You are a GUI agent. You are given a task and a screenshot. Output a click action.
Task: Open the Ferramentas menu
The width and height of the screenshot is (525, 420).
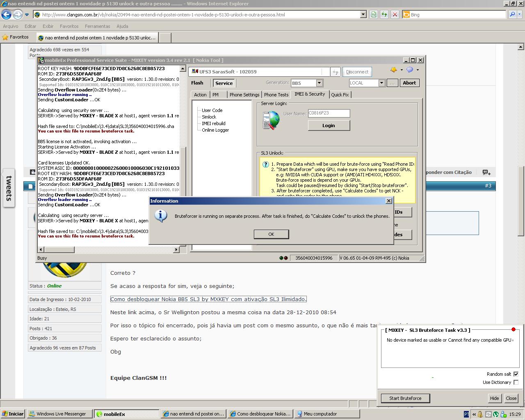98,26
